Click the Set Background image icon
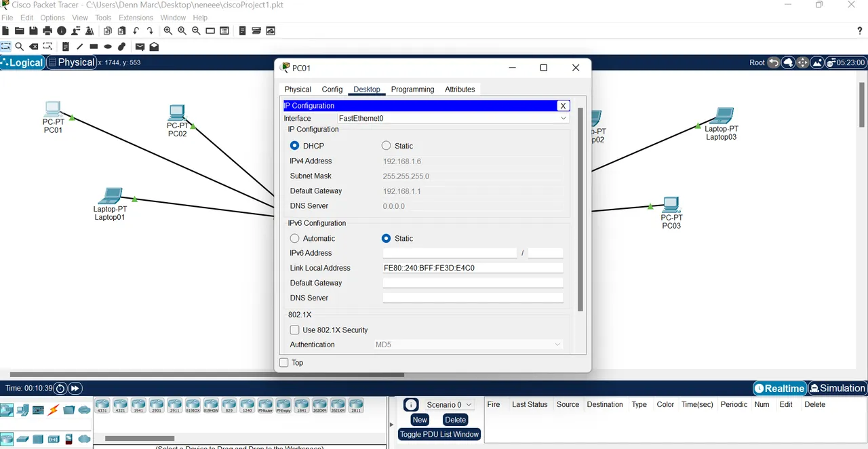 point(817,62)
